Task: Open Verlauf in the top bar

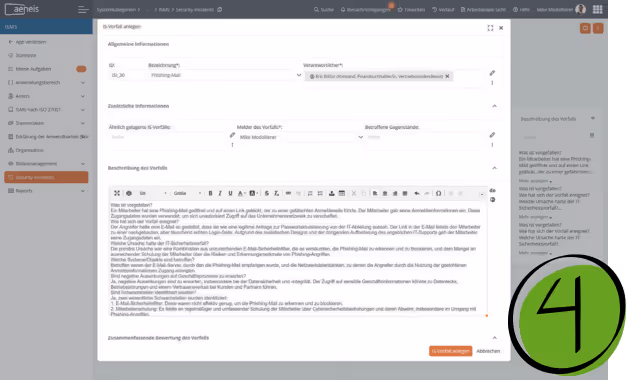Action: (443, 9)
